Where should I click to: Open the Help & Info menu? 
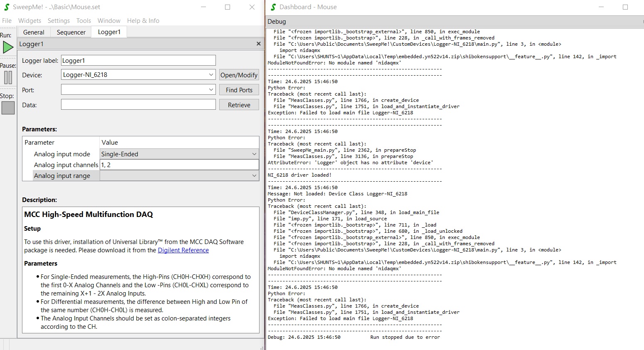click(143, 21)
